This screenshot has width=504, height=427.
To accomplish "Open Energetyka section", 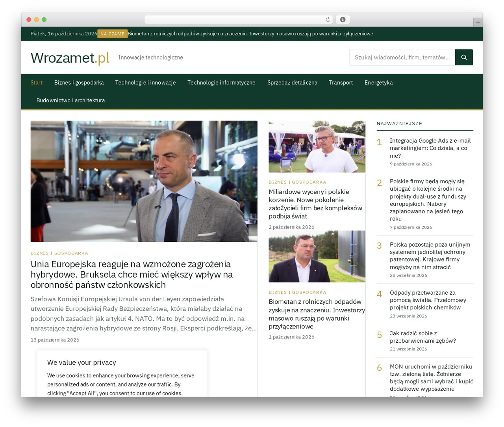I will tap(378, 83).
